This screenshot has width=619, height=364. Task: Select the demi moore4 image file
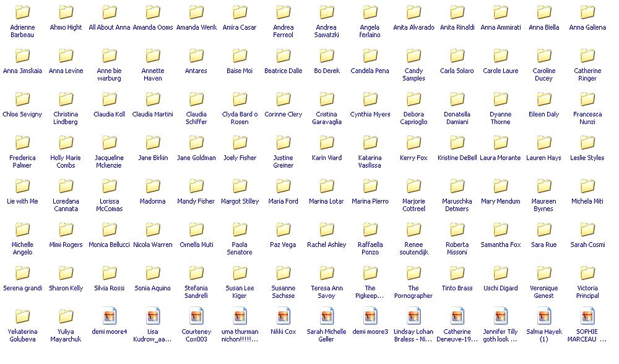click(110, 316)
